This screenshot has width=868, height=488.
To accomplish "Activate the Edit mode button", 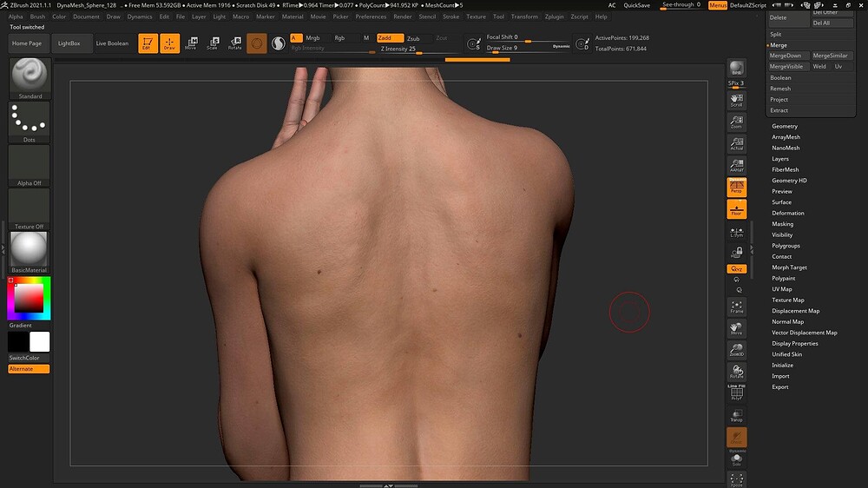I will coord(148,43).
